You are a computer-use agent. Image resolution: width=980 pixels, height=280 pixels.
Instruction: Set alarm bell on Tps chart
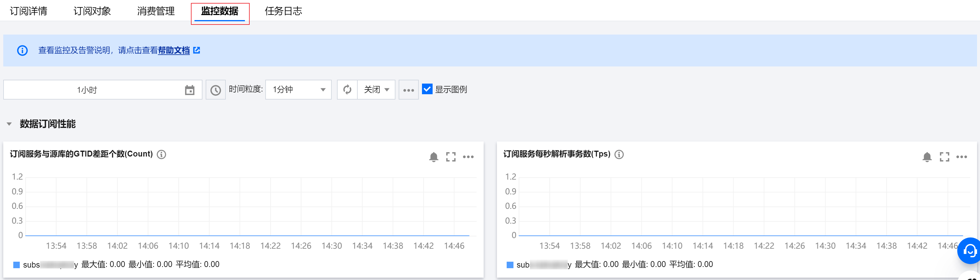[927, 157]
